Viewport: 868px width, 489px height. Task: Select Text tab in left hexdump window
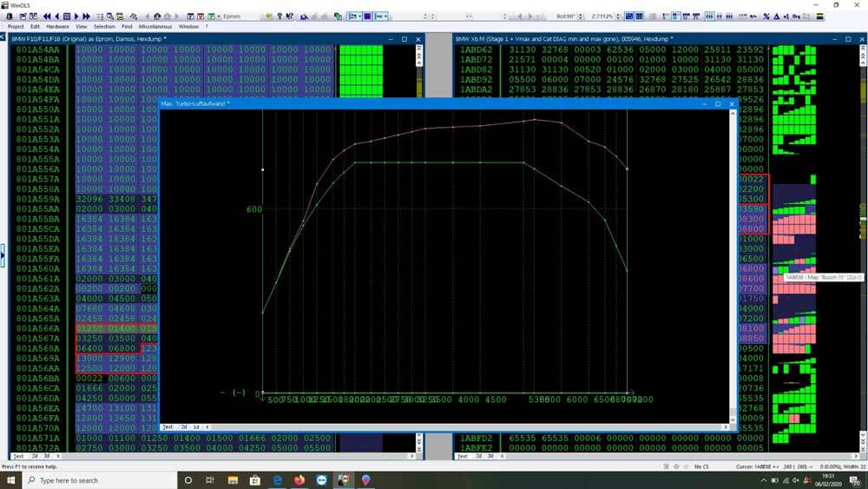[x=18, y=456]
